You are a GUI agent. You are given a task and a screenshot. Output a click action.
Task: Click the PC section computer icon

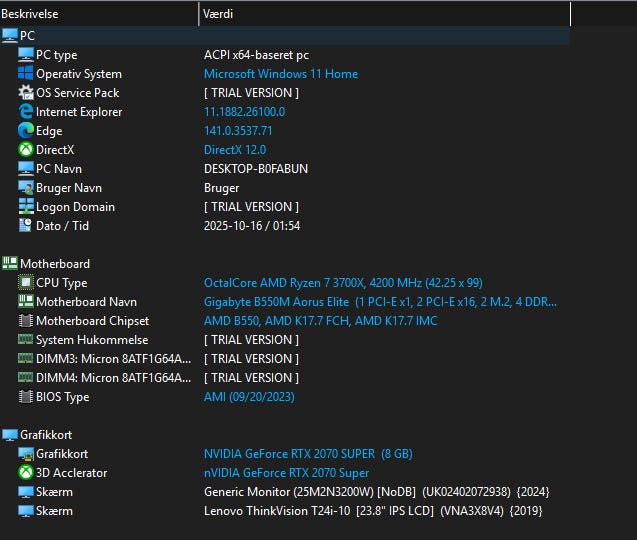point(10,36)
